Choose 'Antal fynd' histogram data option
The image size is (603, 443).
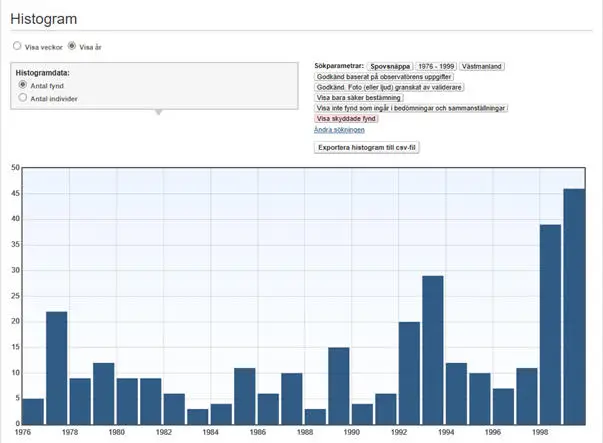23,86
